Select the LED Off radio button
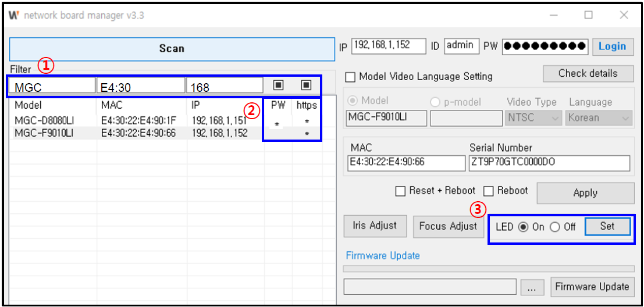This screenshot has width=644, height=307. point(554,227)
